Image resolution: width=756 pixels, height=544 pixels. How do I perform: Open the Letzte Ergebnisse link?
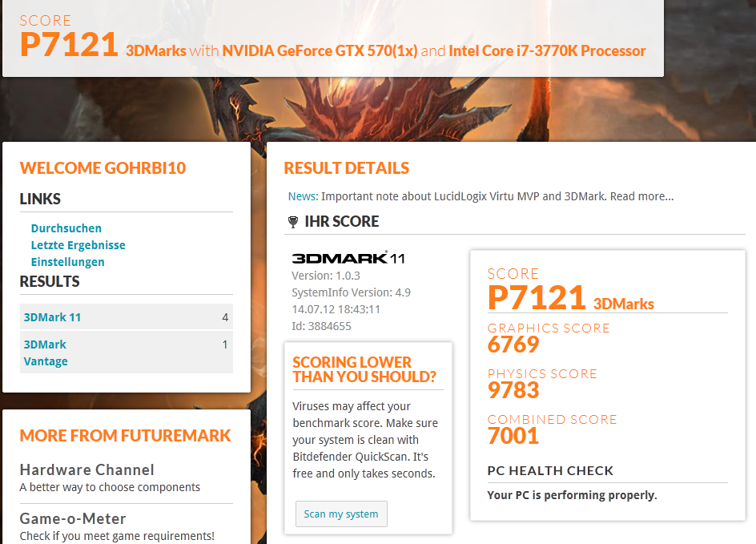[x=78, y=245]
